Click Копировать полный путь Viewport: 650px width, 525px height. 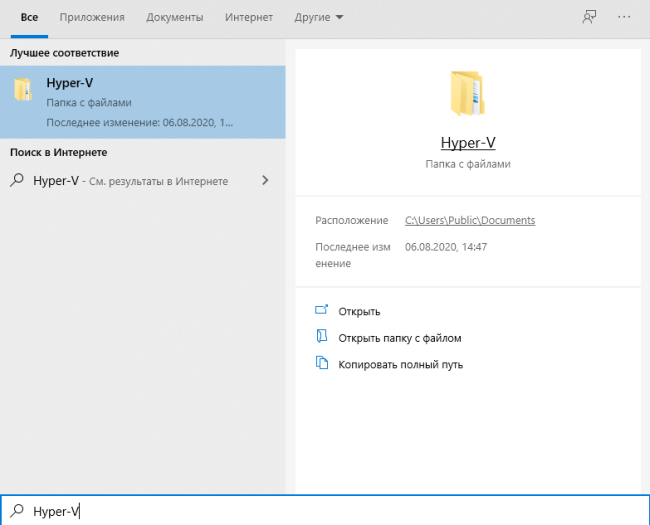pyautogui.click(x=400, y=365)
